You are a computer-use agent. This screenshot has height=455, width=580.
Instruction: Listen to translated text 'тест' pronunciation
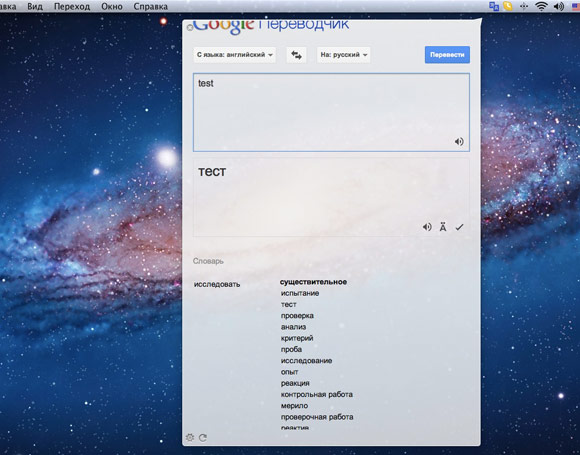[427, 227]
